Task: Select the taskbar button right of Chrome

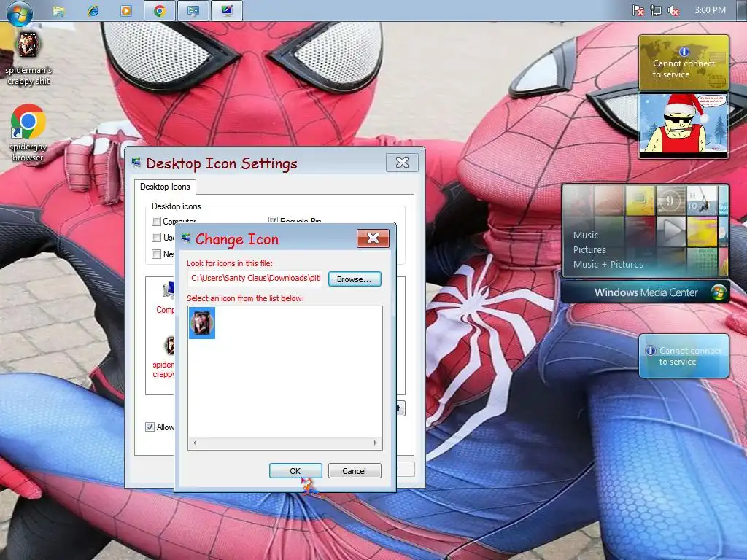Action: point(193,10)
